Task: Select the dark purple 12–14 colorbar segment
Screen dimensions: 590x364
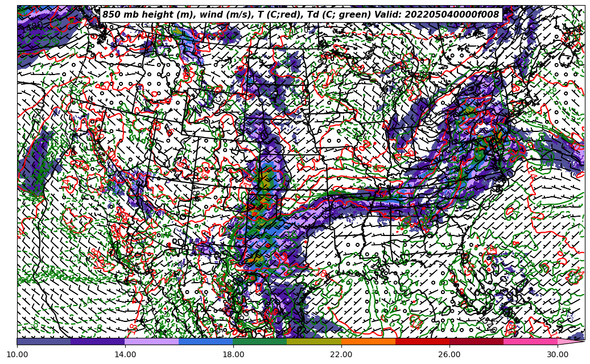Action: (x=98, y=341)
